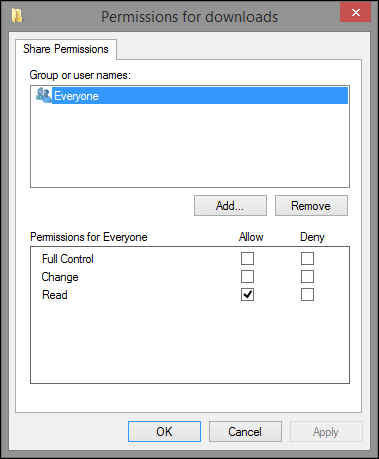Click the Full Control permission label

tap(68, 259)
